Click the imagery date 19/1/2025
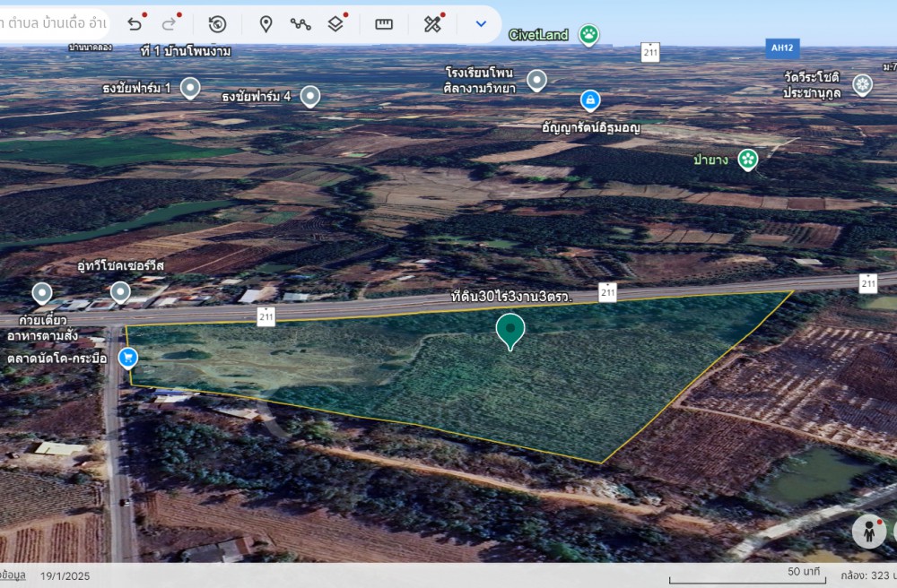 click(x=65, y=575)
